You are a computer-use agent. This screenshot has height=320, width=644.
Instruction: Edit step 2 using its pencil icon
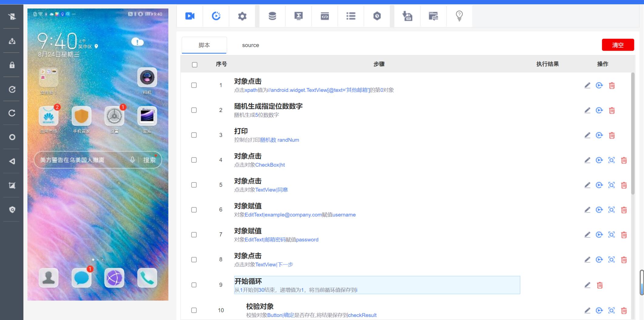(588, 110)
